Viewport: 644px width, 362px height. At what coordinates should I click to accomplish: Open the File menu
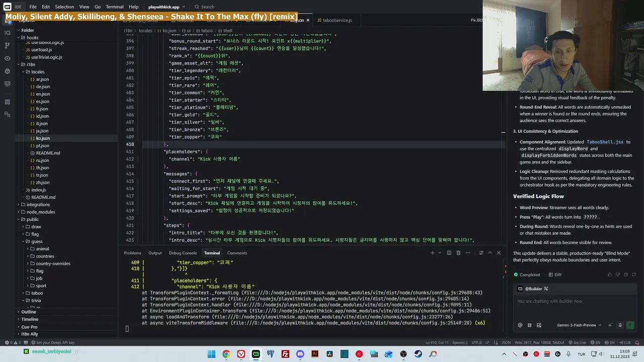pos(33,7)
